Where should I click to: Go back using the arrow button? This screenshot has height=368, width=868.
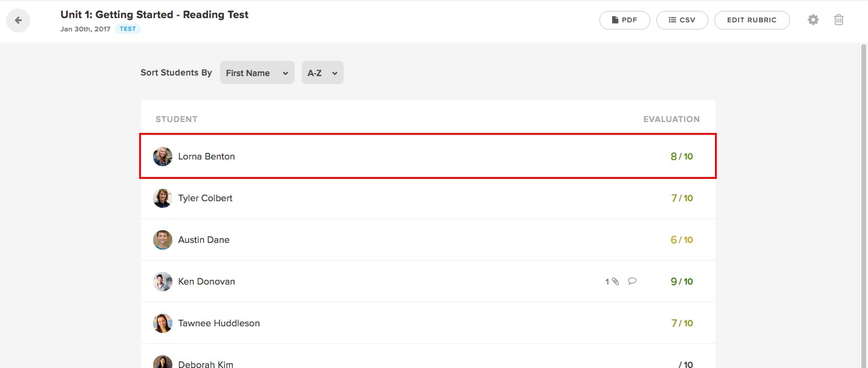[18, 21]
